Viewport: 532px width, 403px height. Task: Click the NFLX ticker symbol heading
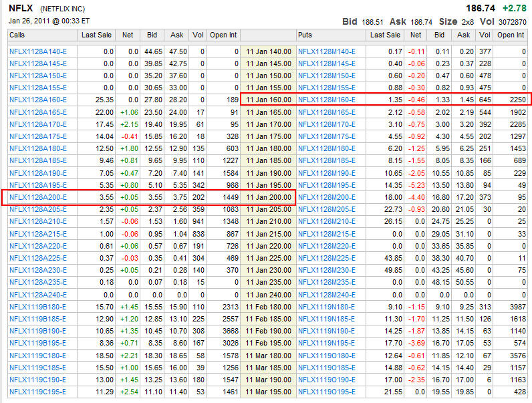20,8
